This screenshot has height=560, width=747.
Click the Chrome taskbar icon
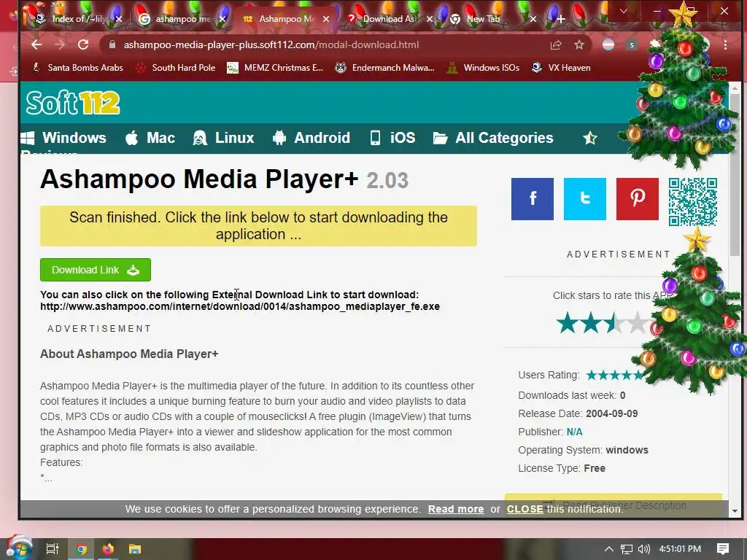point(81,549)
